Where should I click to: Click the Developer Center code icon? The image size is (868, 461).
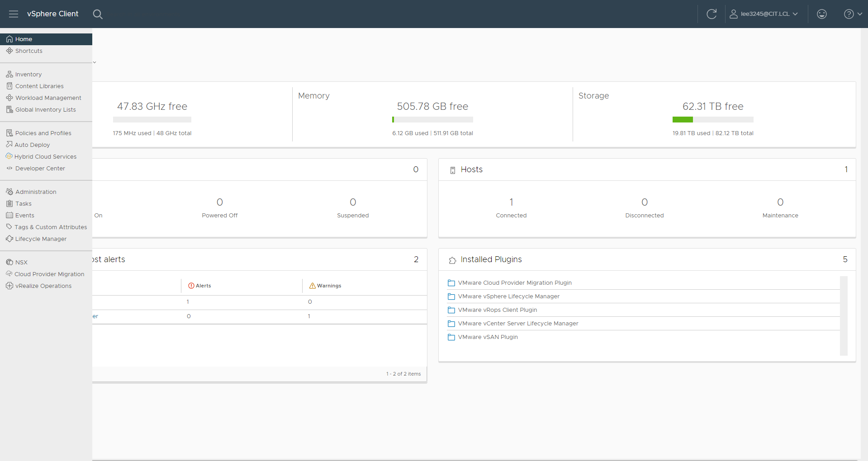9,168
